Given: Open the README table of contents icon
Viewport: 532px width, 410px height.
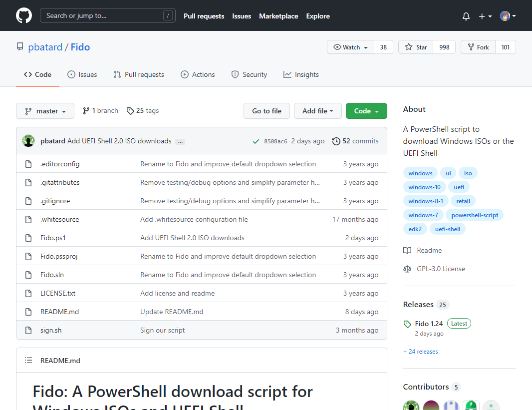Looking at the screenshot, I should tap(28, 361).
